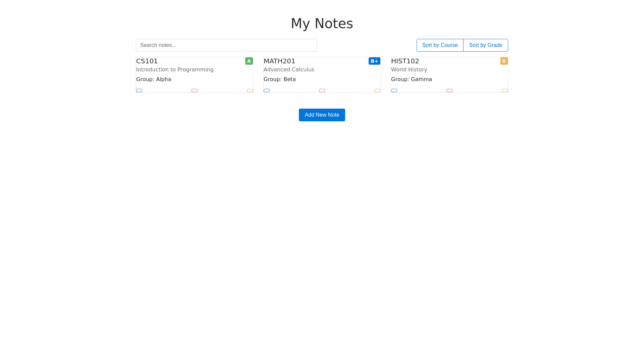Click the red icon button on HIST102 card
This screenshot has height=362, width=644.
pos(449,90)
